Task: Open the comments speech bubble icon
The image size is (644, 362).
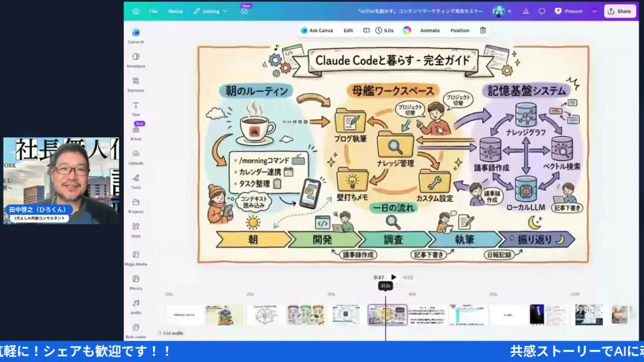Action: pos(542,11)
